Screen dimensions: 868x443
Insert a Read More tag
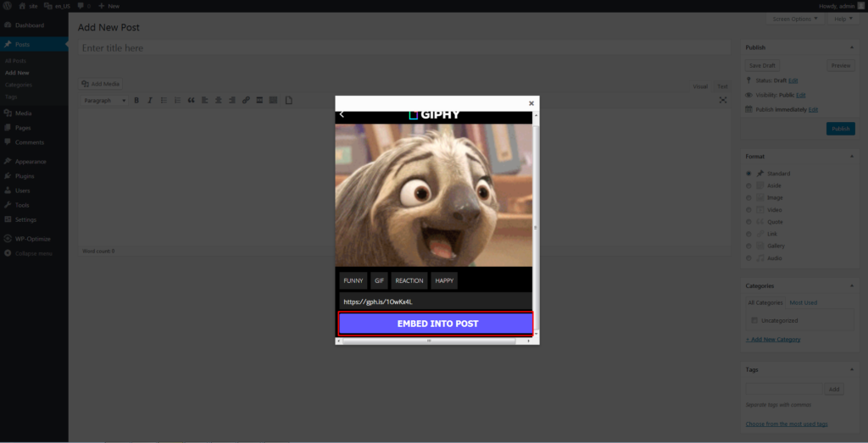[259, 100]
